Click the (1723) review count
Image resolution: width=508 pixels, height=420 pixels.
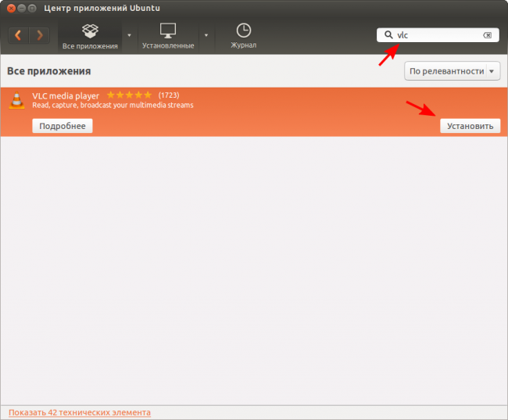[x=169, y=95]
